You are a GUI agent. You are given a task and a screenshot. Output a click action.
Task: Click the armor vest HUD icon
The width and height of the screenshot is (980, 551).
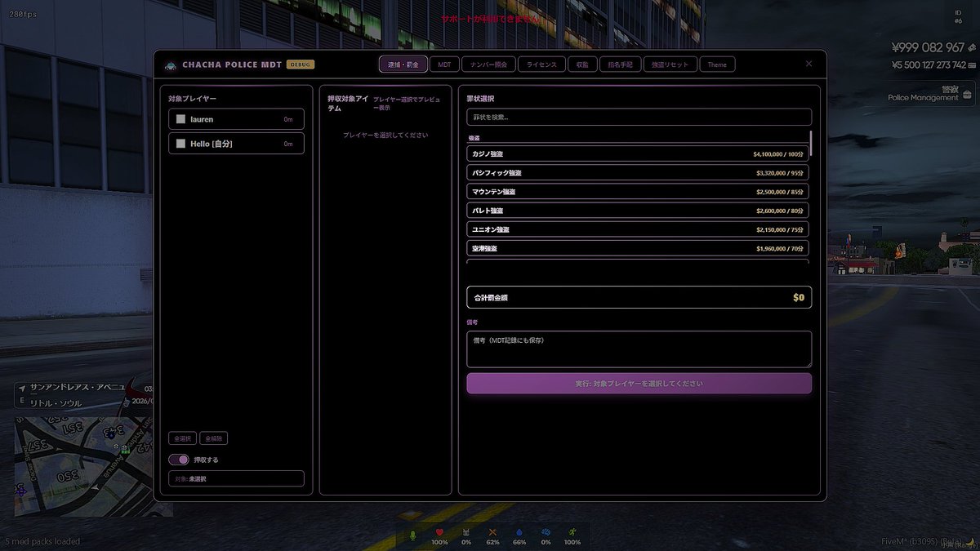click(x=466, y=533)
